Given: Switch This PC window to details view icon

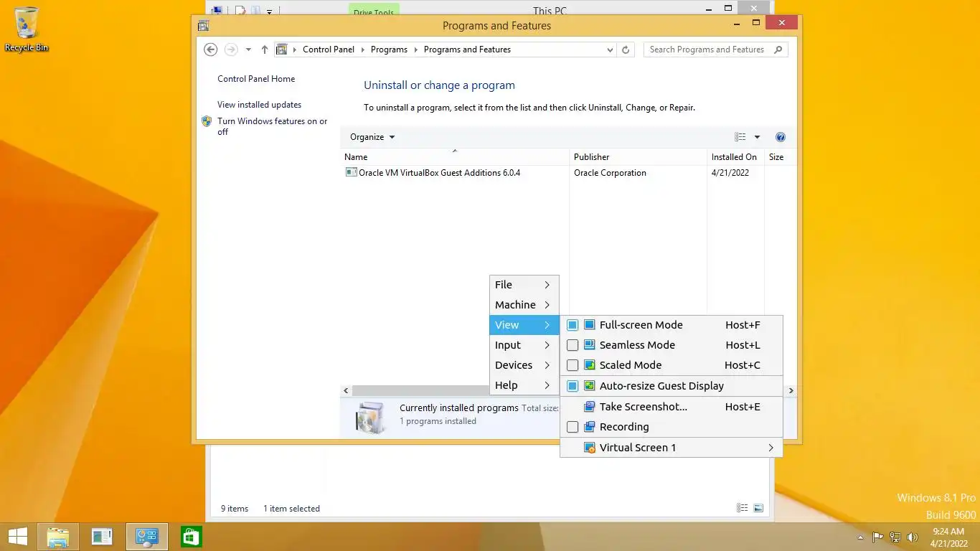Looking at the screenshot, I should 743,508.
